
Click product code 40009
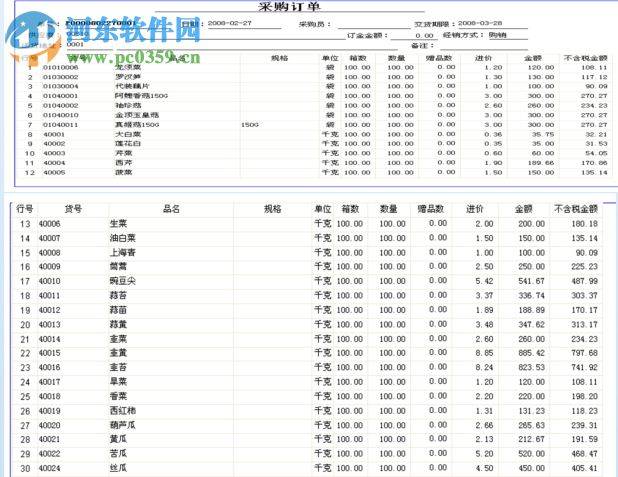coord(49,267)
